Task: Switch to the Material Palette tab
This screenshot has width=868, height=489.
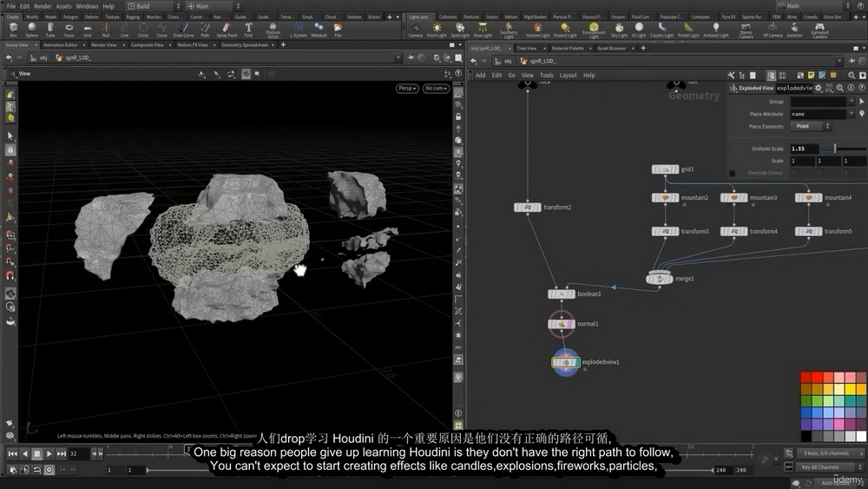Action: [x=568, y=48]
